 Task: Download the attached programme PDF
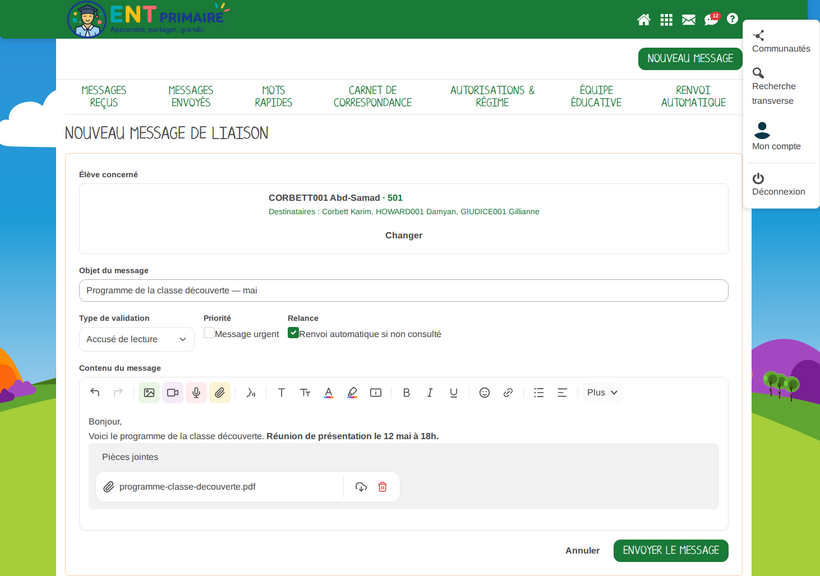pyautogui.click(x=361, y=487)
